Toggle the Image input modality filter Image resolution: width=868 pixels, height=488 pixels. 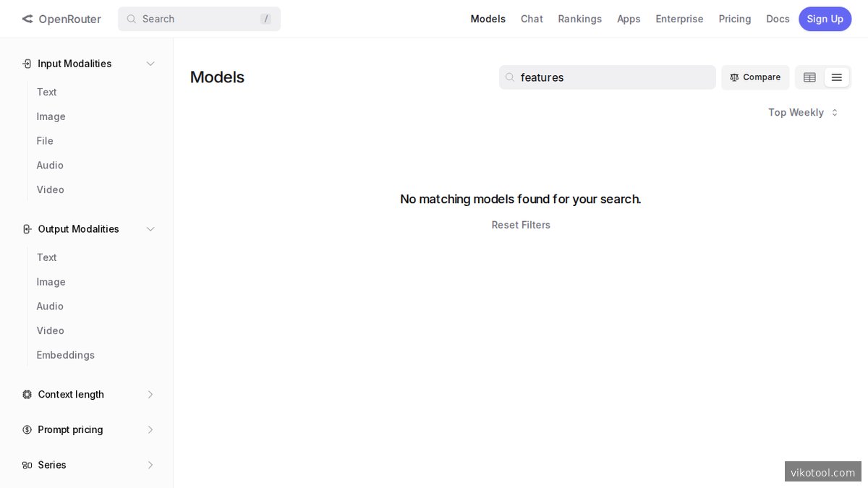click(x=51, y=116)
